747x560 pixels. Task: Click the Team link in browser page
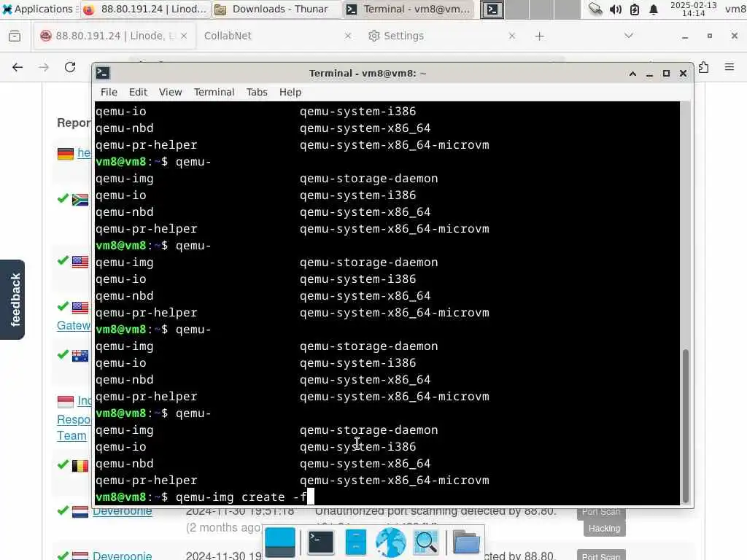[x=71, y=435]
